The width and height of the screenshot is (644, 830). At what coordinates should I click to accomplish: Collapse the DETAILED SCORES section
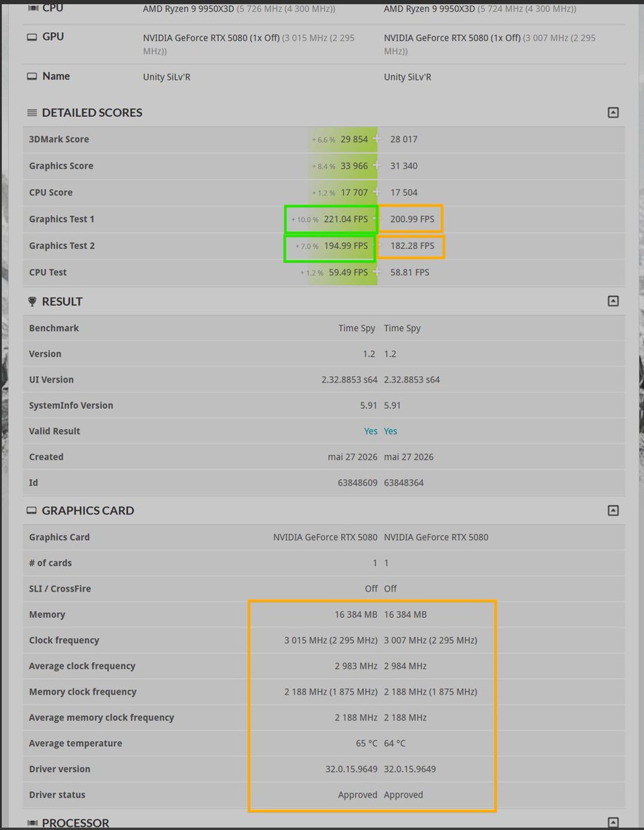click(613, 113)
